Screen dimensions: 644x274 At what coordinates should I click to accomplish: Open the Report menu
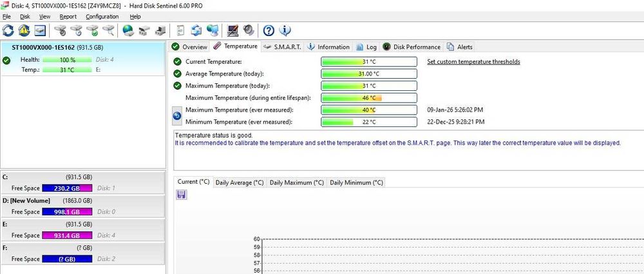click(68, 17)
